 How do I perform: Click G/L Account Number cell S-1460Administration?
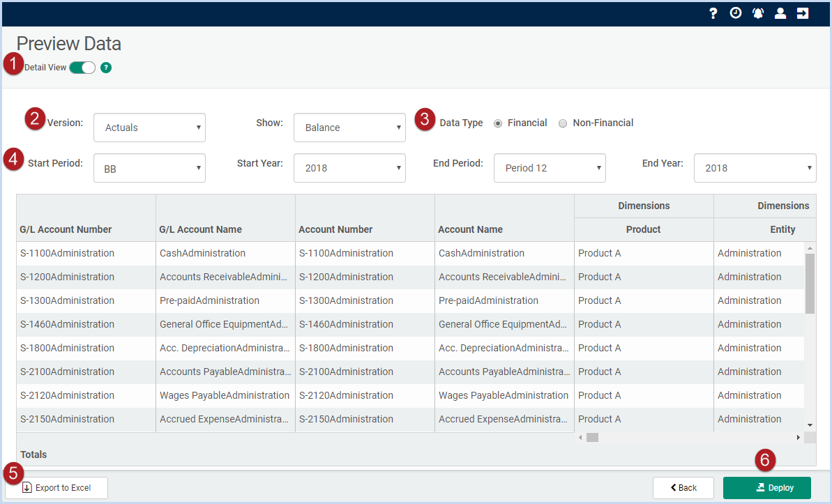pos(86,324)
